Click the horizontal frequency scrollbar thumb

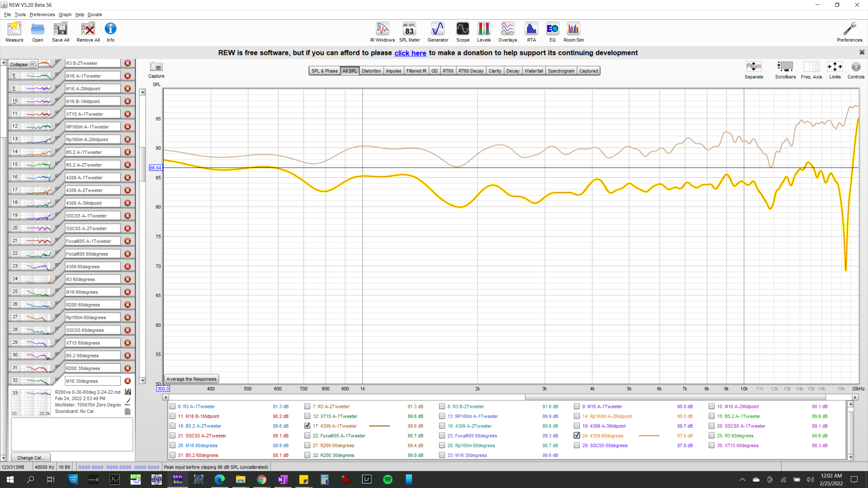click(675, 397)
